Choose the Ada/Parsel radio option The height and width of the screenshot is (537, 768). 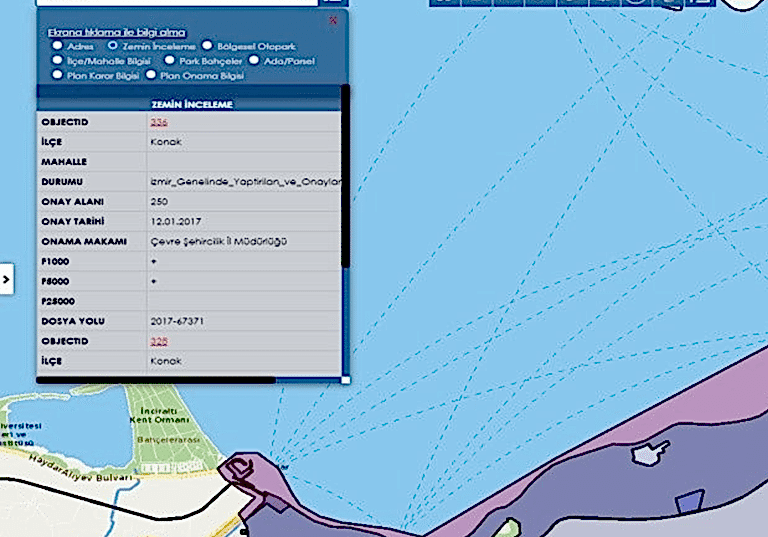point(254,60)
